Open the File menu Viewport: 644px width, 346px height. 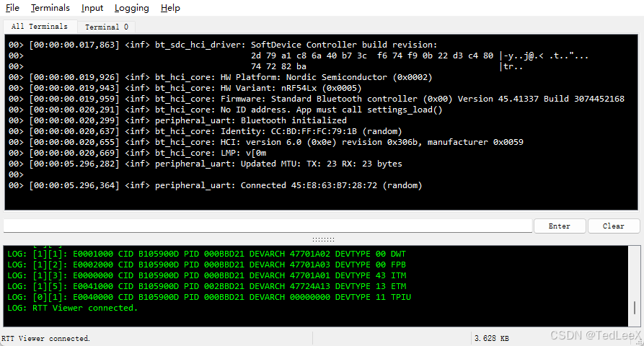tap(12, 8)
